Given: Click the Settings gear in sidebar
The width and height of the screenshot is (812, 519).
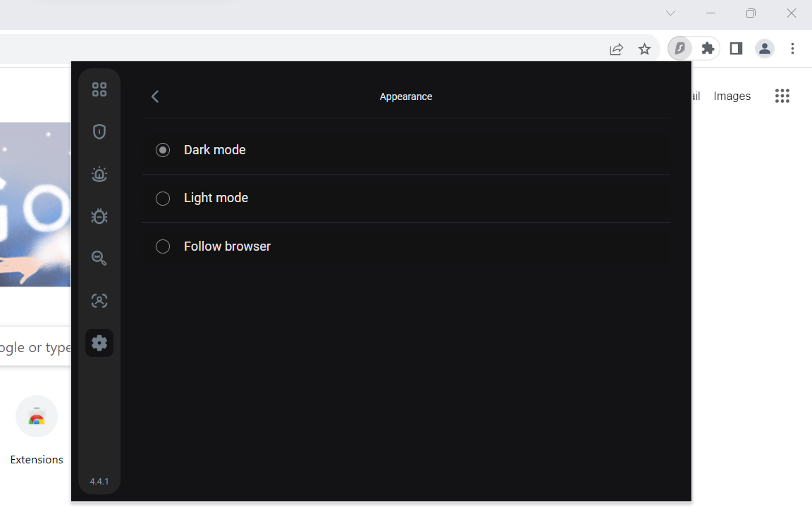Looking at the screenshot, I should (x=99, y=343).
